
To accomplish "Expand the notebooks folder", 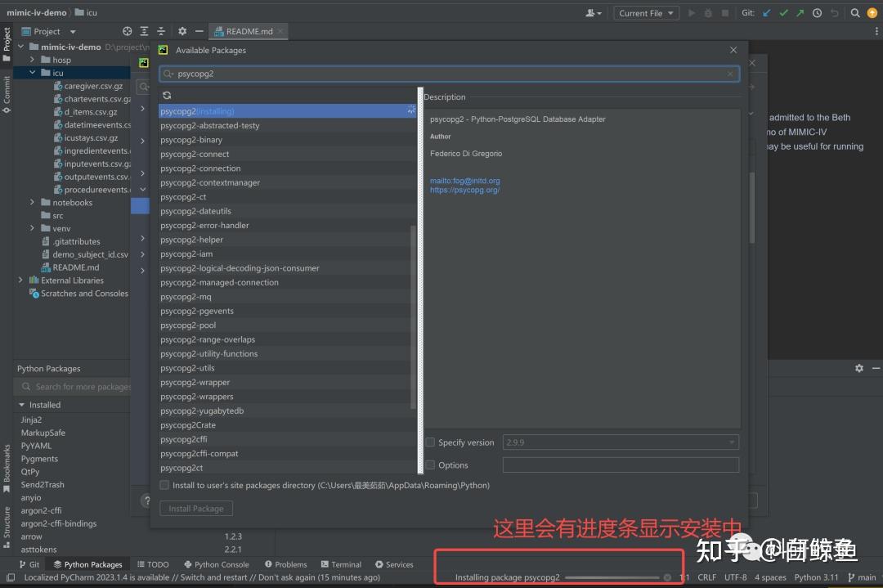I will pyautogui.click(x=31, y=202).
